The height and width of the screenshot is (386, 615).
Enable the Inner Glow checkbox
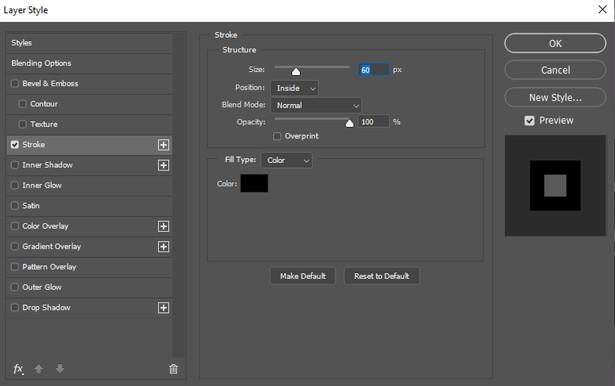click(15, 185)
